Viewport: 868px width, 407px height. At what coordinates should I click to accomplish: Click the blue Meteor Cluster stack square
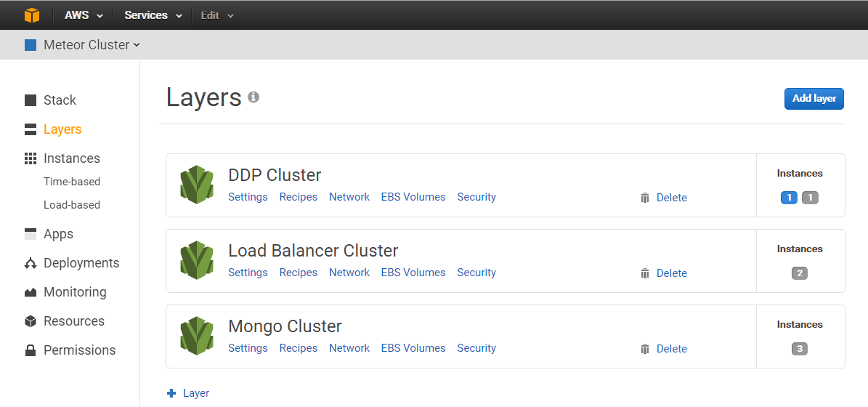click(x=31, y=45)
